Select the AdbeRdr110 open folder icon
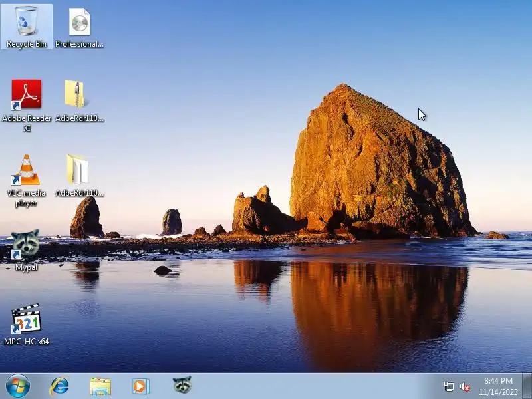532x399 pixels. point(78,169)
